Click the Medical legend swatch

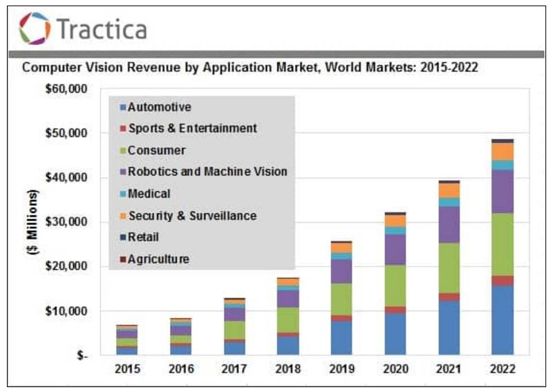pos(122,194)
